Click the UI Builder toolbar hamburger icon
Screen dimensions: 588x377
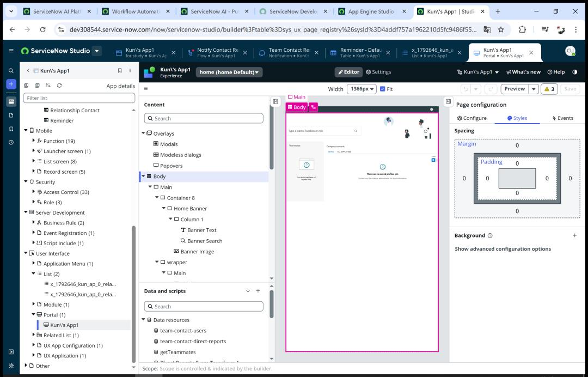click(x=146, y=89)
